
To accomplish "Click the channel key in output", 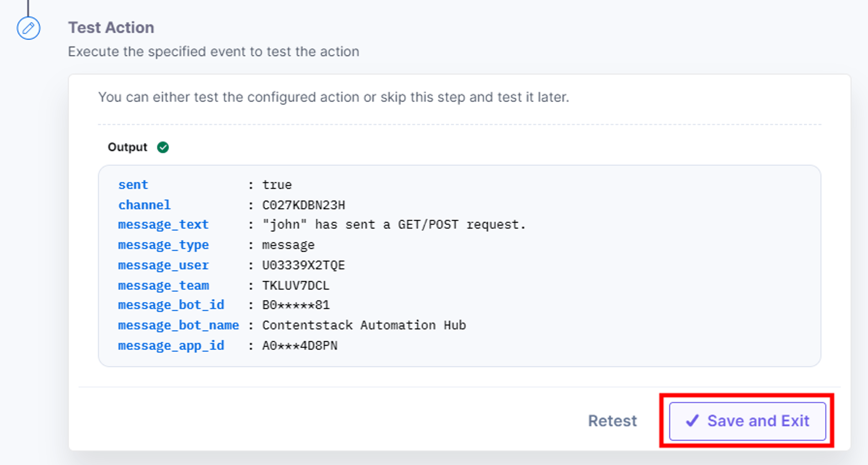I will click(x=144, y=205).
